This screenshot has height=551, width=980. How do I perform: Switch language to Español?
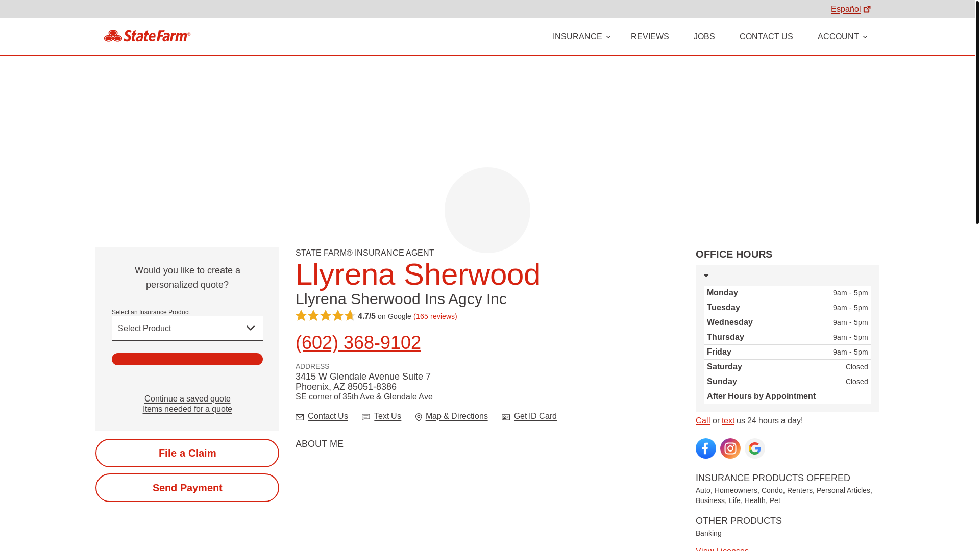(846, 9)
